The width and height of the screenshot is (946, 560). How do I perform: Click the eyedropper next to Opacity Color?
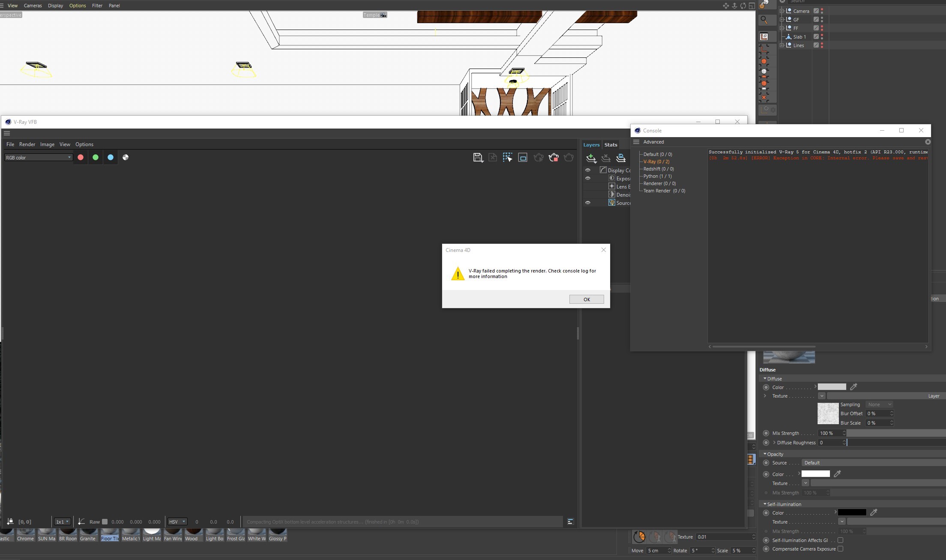[837, 474]
